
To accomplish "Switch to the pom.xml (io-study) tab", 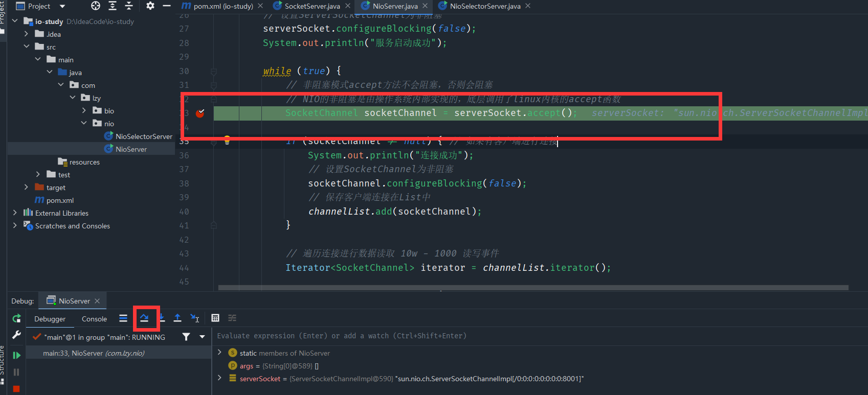I will (x=217, y=6).
